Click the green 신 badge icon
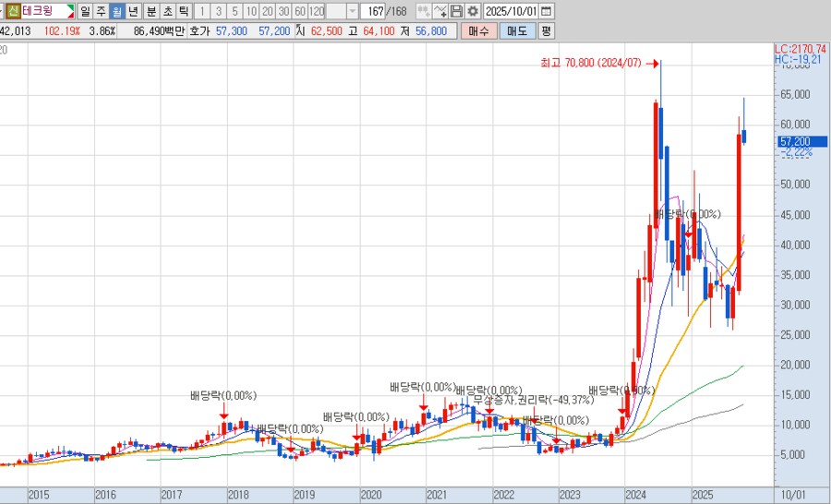Viewport: 831px width, 504px height. (12, 11)
